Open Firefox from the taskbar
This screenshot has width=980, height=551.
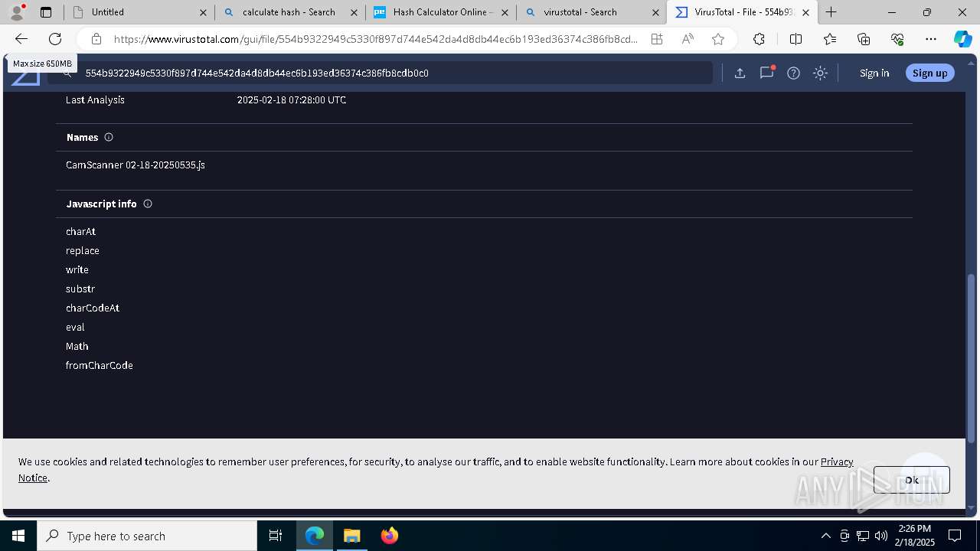click(x=389, y=536)
